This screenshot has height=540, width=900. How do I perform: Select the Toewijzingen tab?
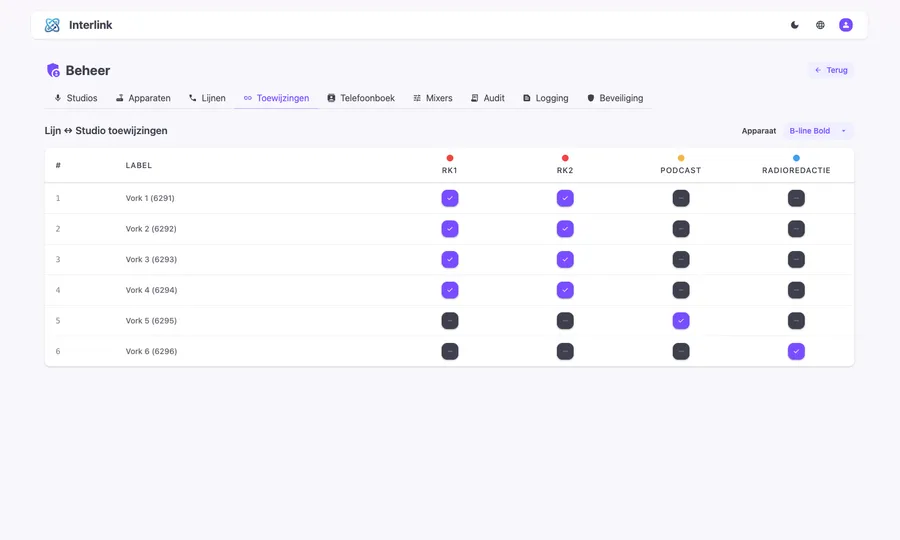point(276,98)
